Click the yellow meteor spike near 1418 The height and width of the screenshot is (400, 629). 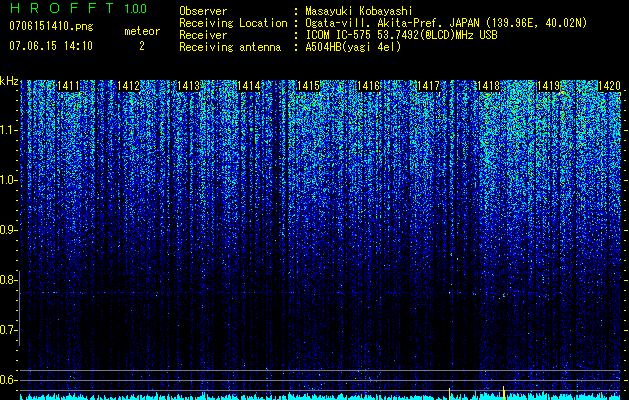tap(503, 392)
